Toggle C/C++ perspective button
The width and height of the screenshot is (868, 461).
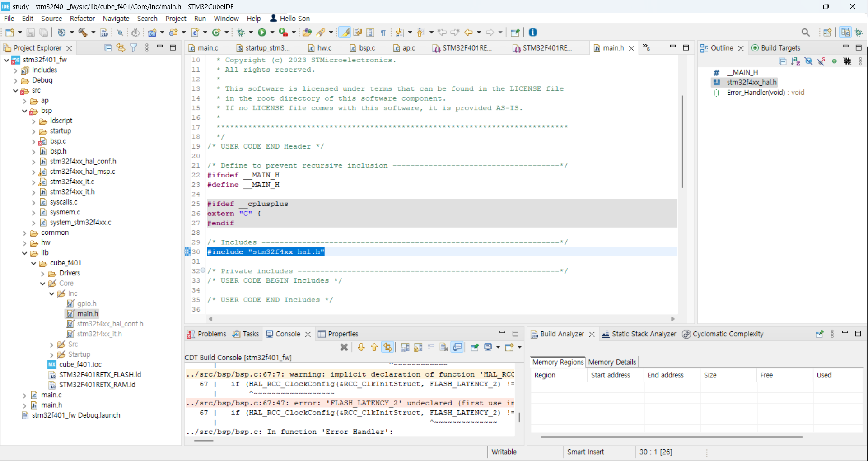tap(845, 32)
